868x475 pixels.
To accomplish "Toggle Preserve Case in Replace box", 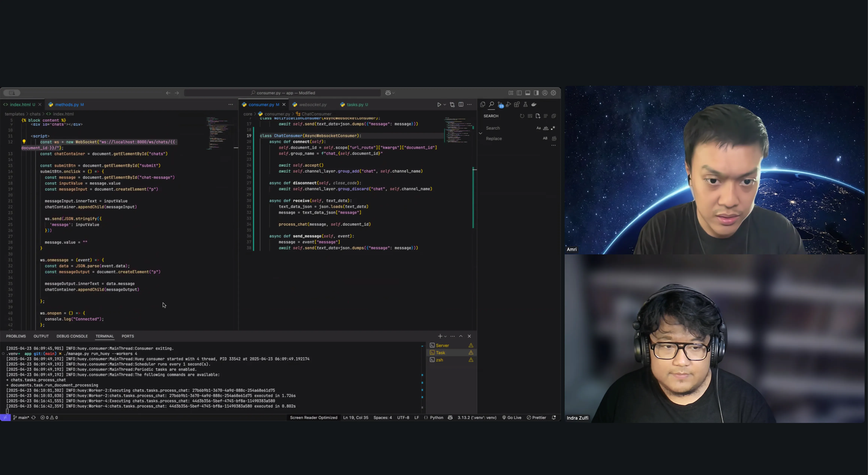I will pos(545,138).
